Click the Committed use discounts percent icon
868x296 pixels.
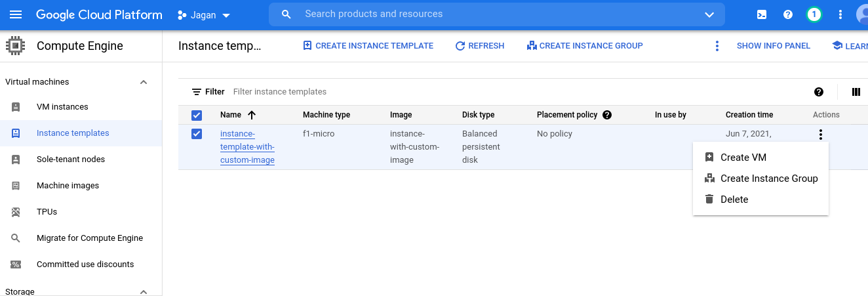(x=16, y=264)
